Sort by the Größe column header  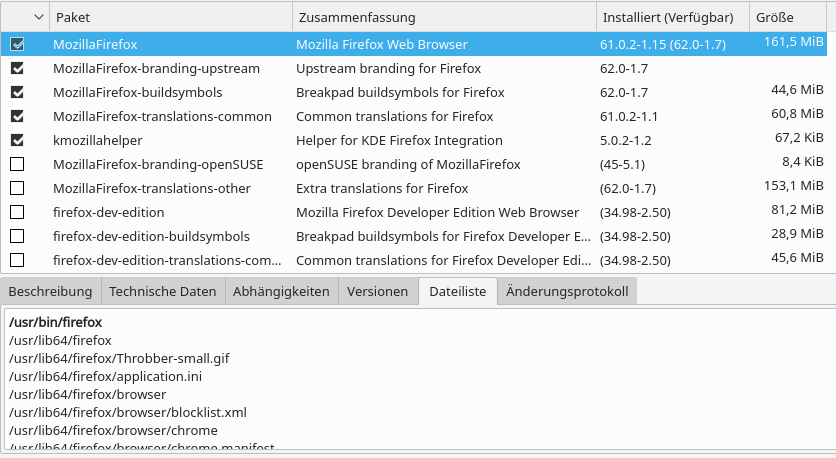789,18
